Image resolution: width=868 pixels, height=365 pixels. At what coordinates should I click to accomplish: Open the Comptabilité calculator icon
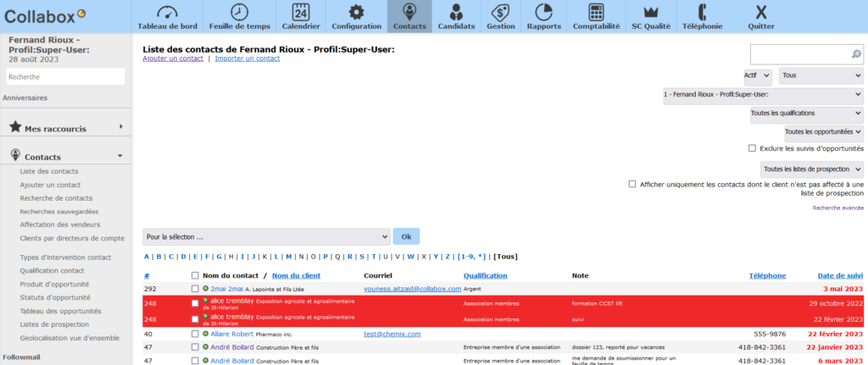(x=596, y=13)
